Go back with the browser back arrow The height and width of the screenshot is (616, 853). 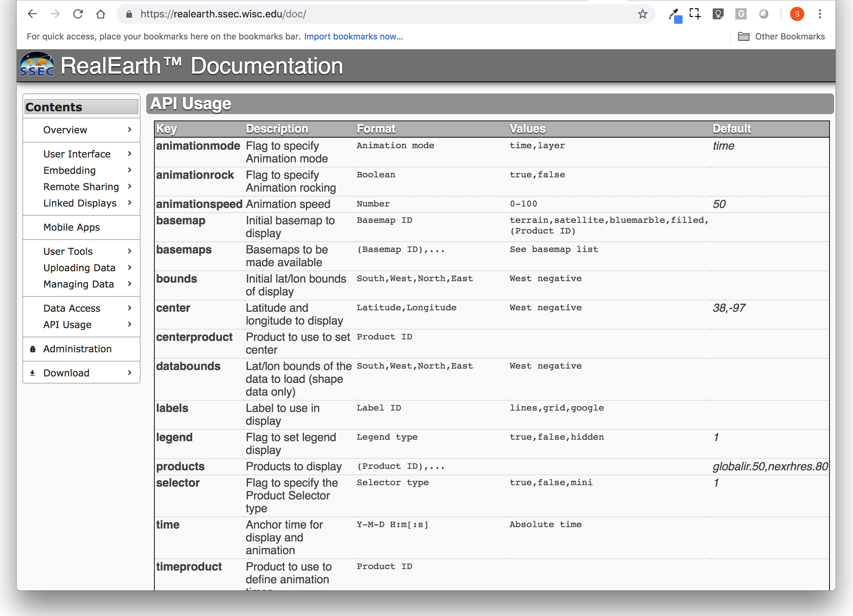click(x=32, y=14)
